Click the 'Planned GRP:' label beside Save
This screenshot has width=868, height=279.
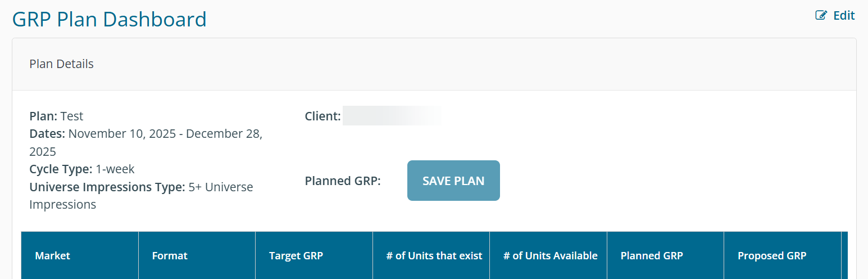(x=343, y=181)
